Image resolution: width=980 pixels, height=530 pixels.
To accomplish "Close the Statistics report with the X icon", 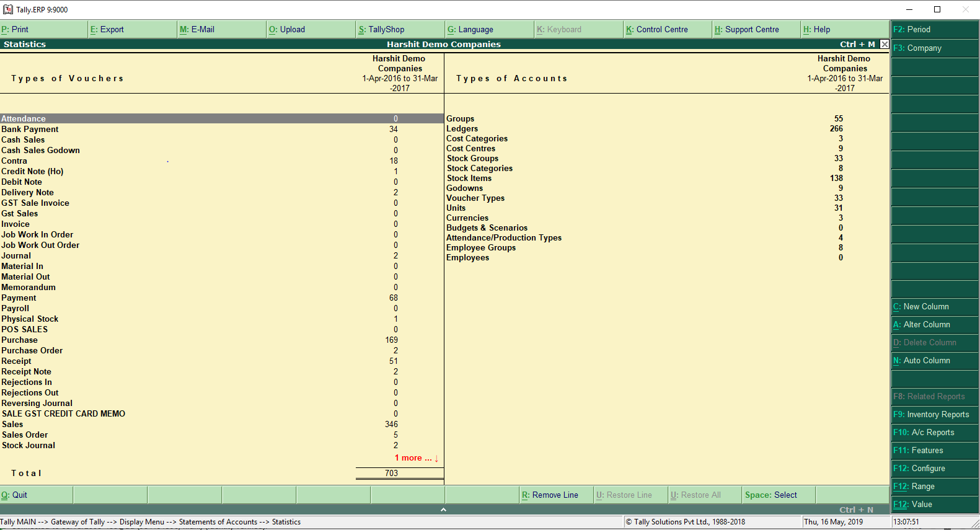I will click(885, 44).
